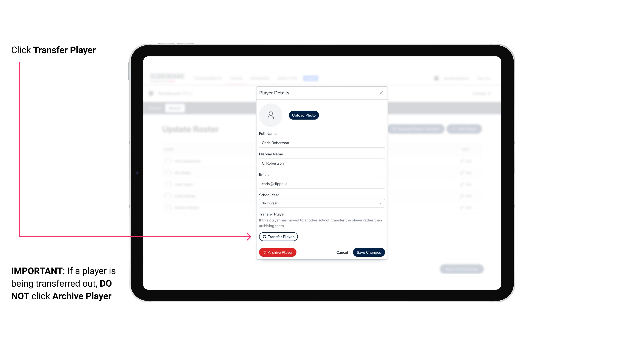Click the sync icon next to Transfer Player

[264, 237]
